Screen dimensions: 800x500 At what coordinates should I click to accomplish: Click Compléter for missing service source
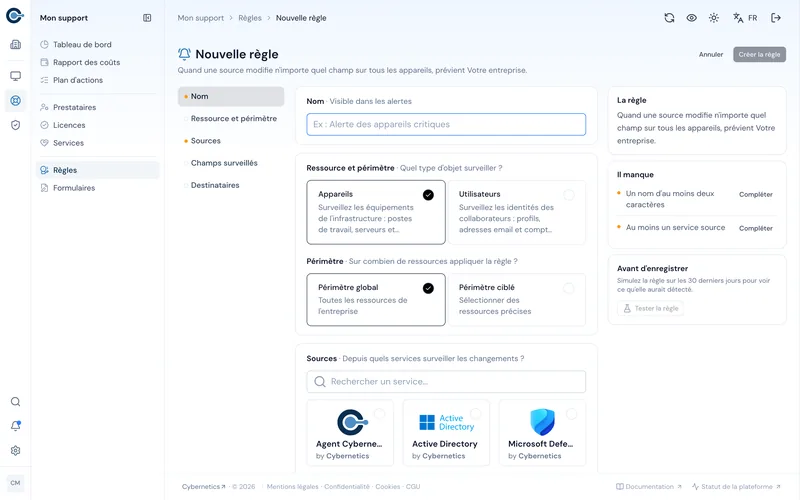point(756,228)
